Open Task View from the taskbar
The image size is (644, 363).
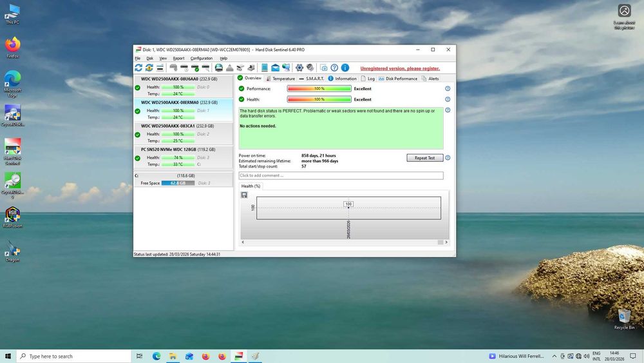(x=140, y=357)
